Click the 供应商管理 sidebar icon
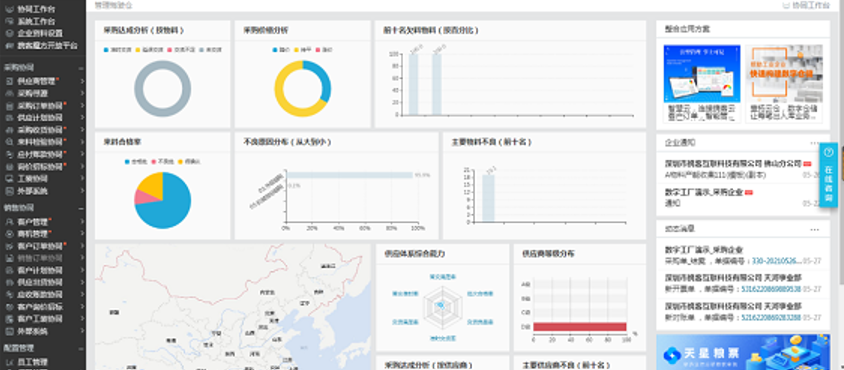Screen dimensions: 844x370 pyautogui.click(x=9, y=81)
